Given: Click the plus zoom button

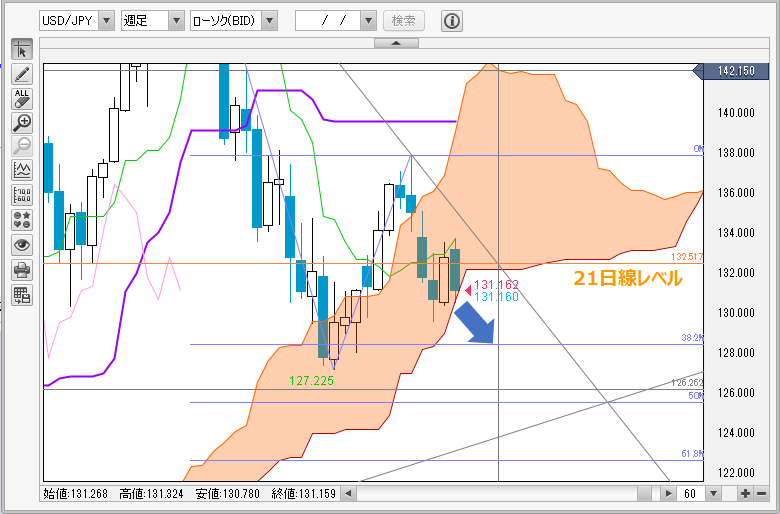Looking at the screenshot, I should (745, 494).
